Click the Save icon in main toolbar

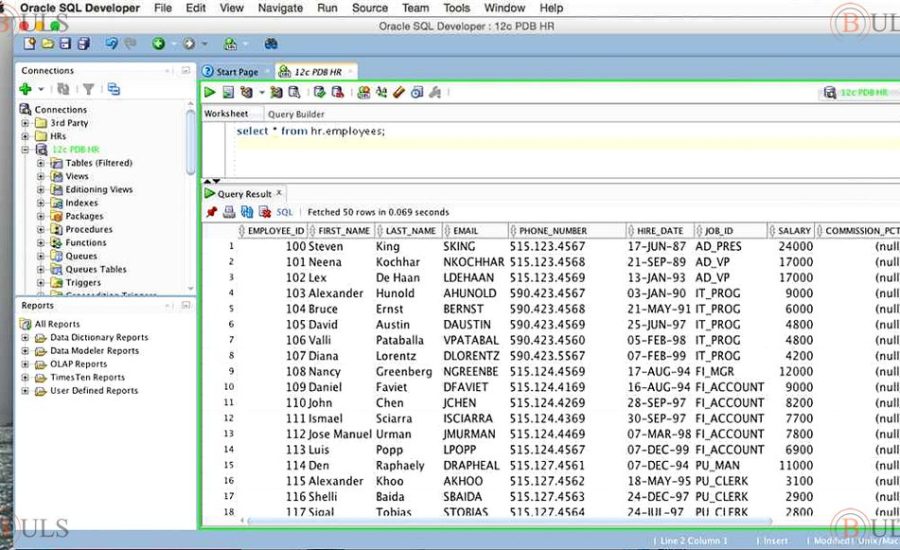(65, 44)
